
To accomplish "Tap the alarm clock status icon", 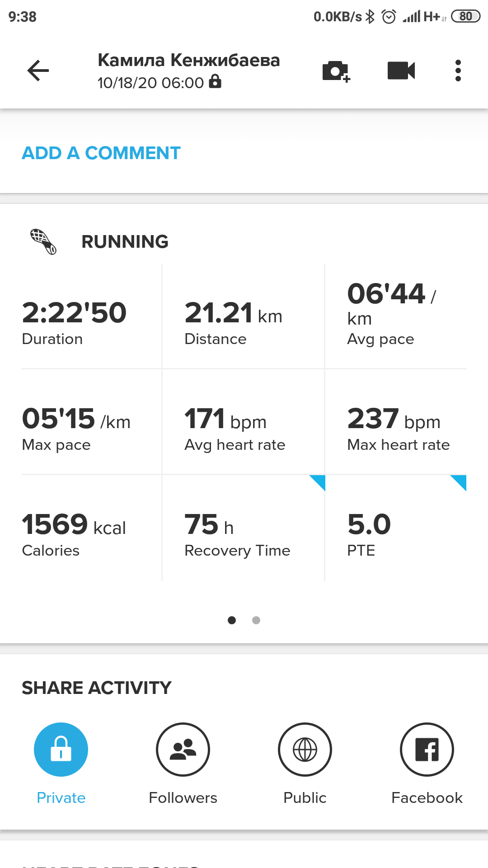I will pyautogui.click(x=389, y=17).
